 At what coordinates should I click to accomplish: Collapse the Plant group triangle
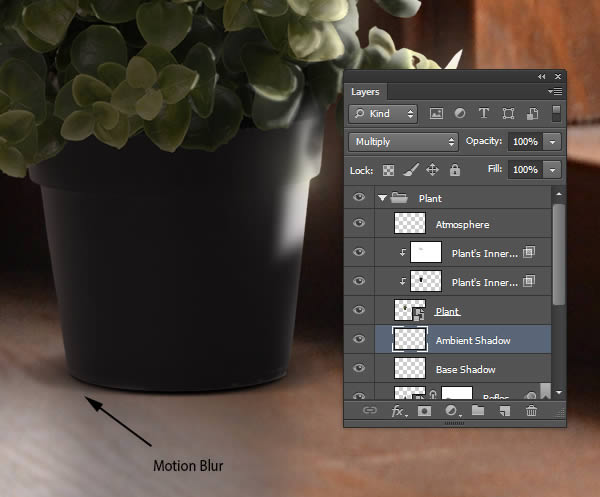click(x=382, y=198)
